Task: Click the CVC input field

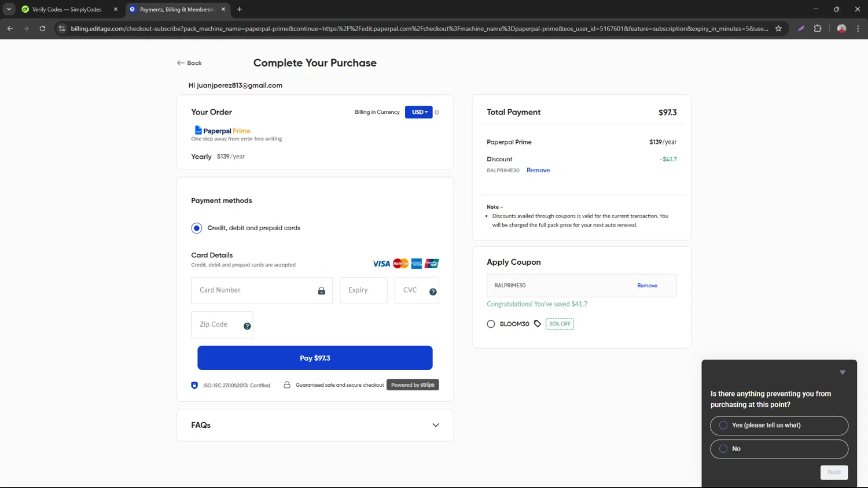Action: pyautogui.click(x=417, y=290)
